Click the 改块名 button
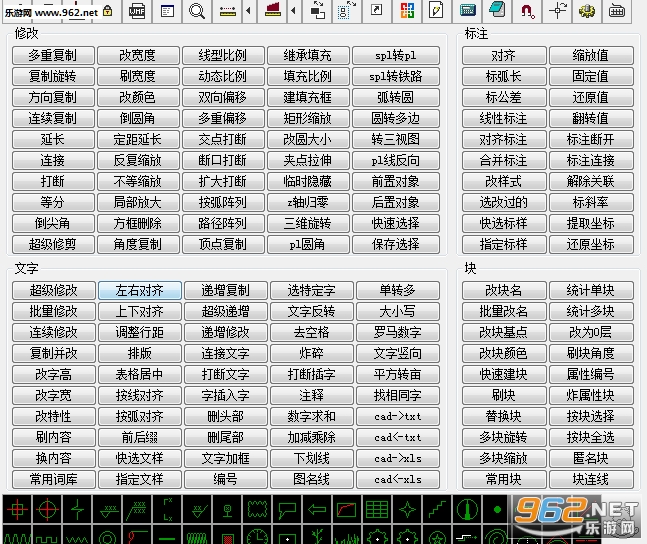This screenshot has height=544, width=647. point(504,291)
